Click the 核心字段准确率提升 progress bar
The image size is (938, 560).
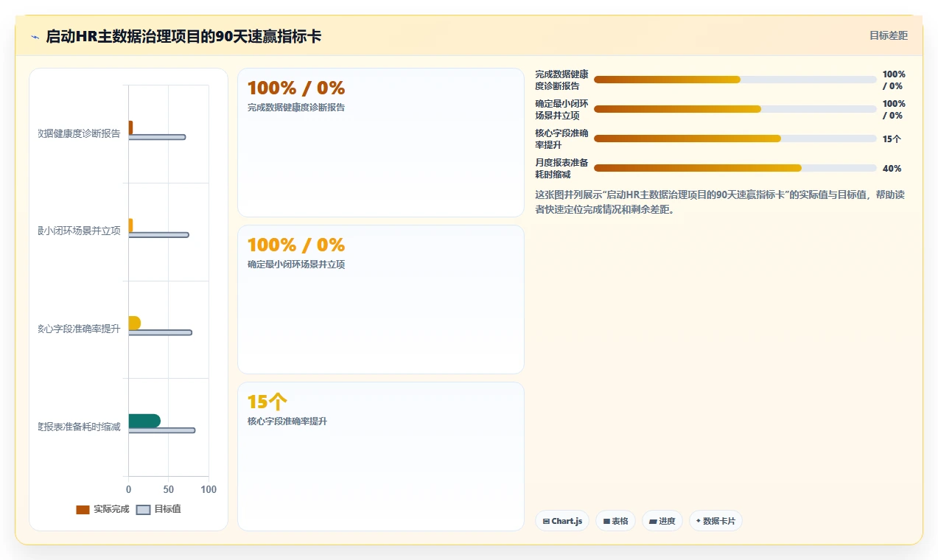[735, 139]
